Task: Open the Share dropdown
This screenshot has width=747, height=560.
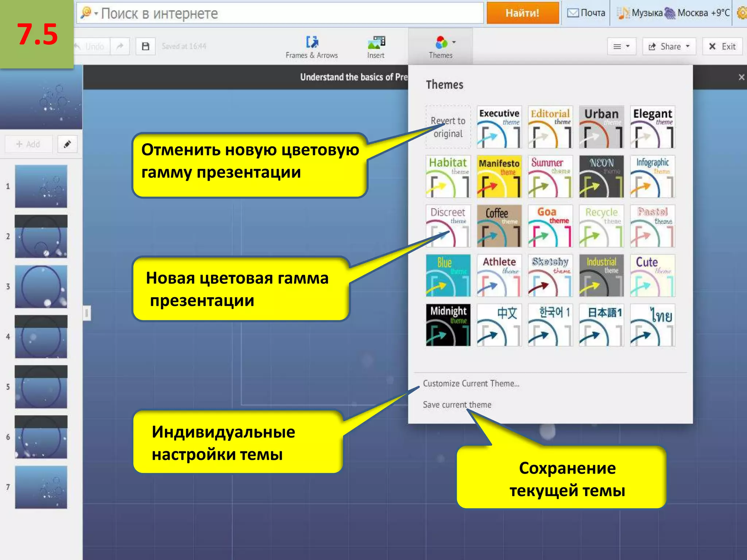Action: [x=669, y=46]
